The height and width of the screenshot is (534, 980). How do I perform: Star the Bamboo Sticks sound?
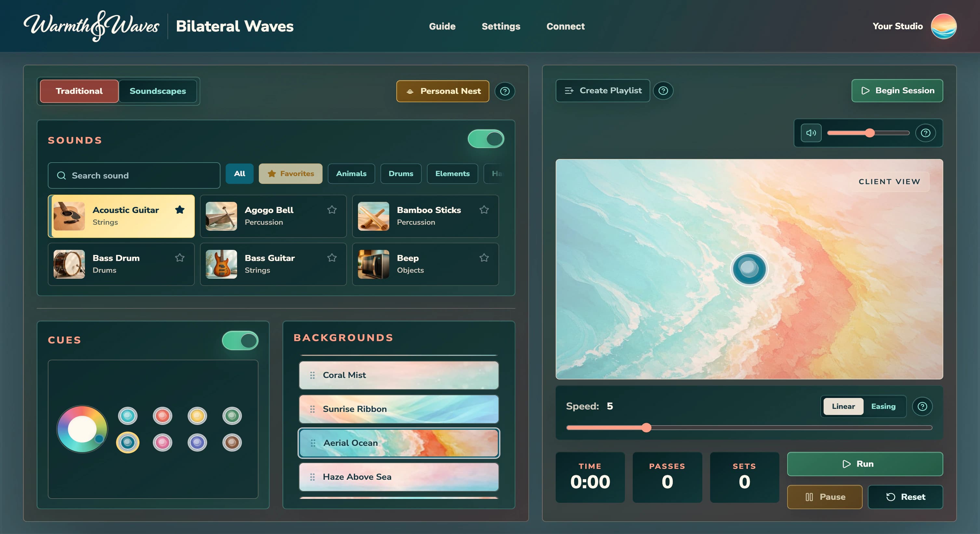[484, 210]
